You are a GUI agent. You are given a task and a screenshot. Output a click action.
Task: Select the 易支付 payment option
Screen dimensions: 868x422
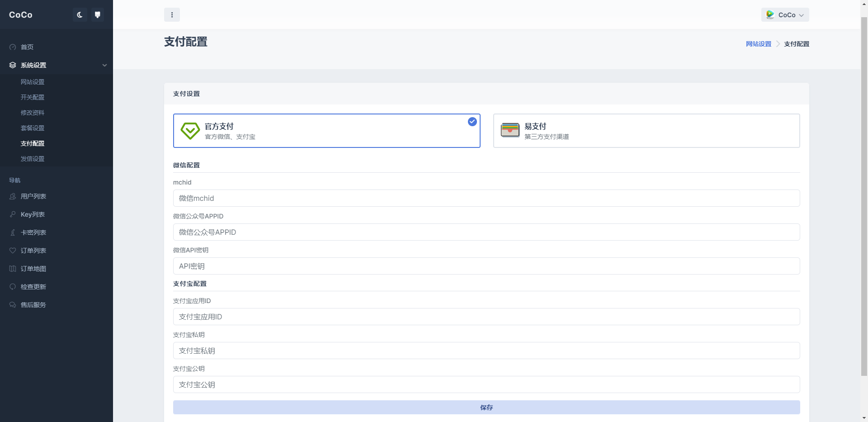click(x=646, y=131)
